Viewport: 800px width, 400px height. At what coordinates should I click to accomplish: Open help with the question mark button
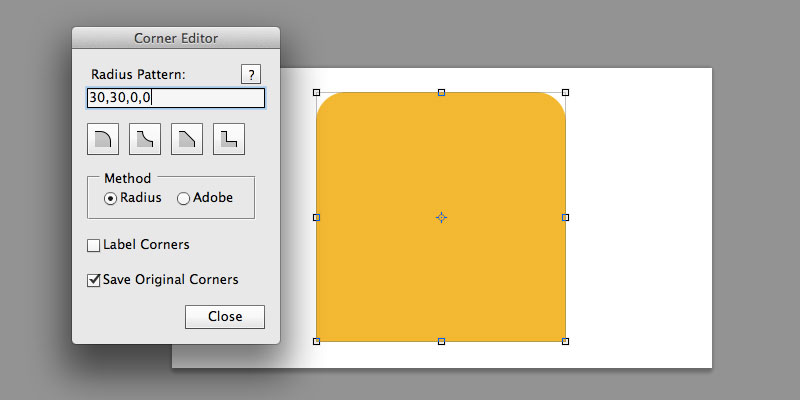click(x=251, y=74)
